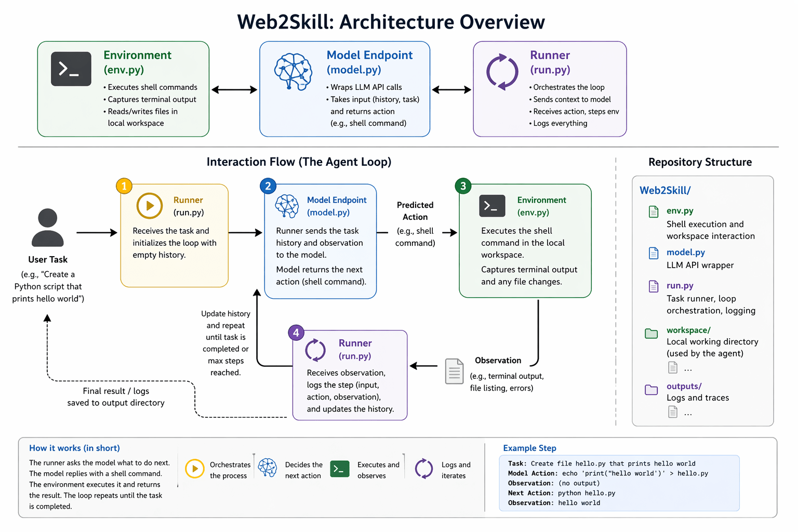Click the file icon under workspace/ description

tap(673, 367)
